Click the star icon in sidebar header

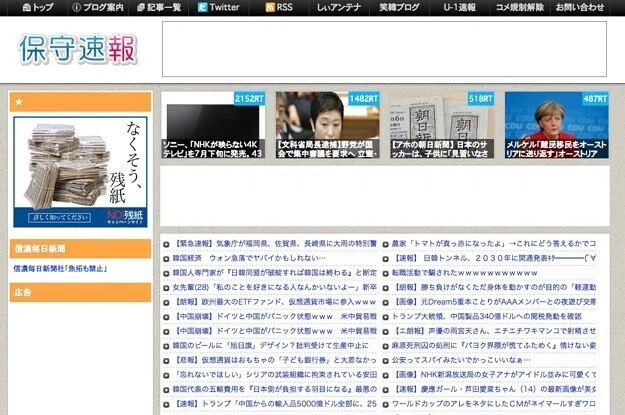click(19, 102)
